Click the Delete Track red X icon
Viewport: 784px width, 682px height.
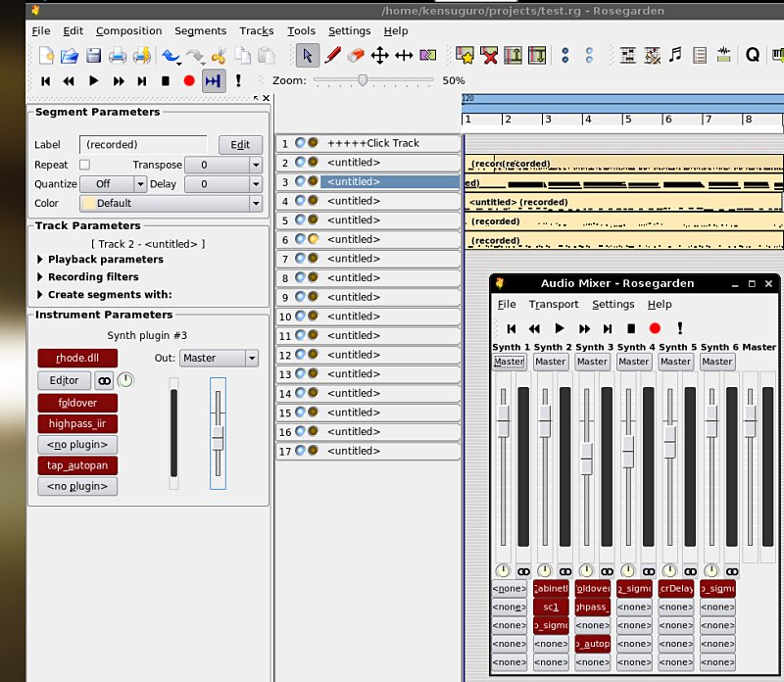point(489,55)
